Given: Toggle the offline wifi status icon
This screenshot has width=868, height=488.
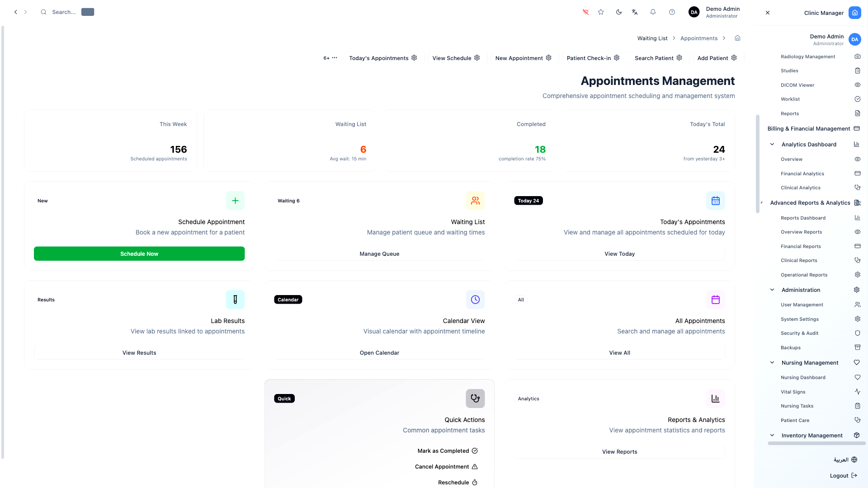Looking at the screenshot, I should [585, 12].
